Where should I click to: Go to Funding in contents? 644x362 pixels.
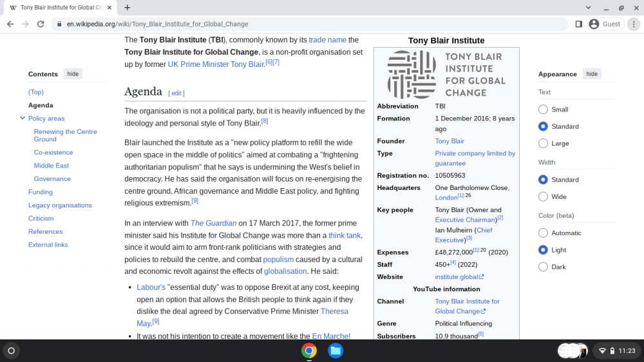point(40,192)
